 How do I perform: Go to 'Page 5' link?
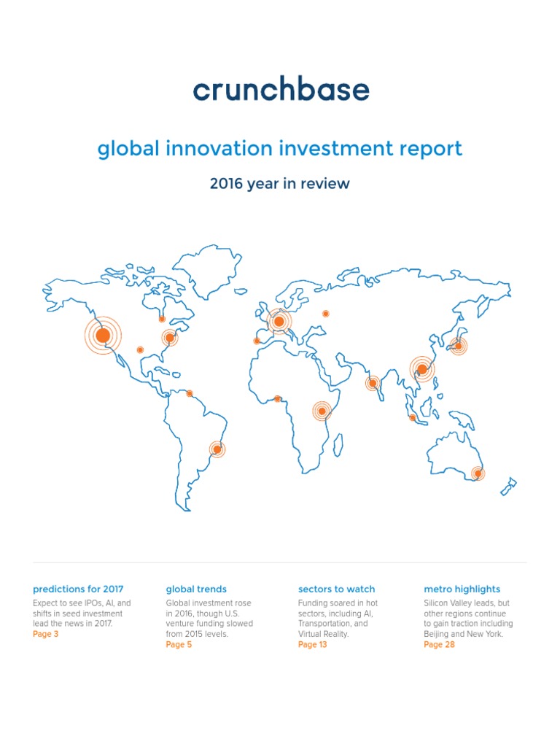[x=179, y=645]
